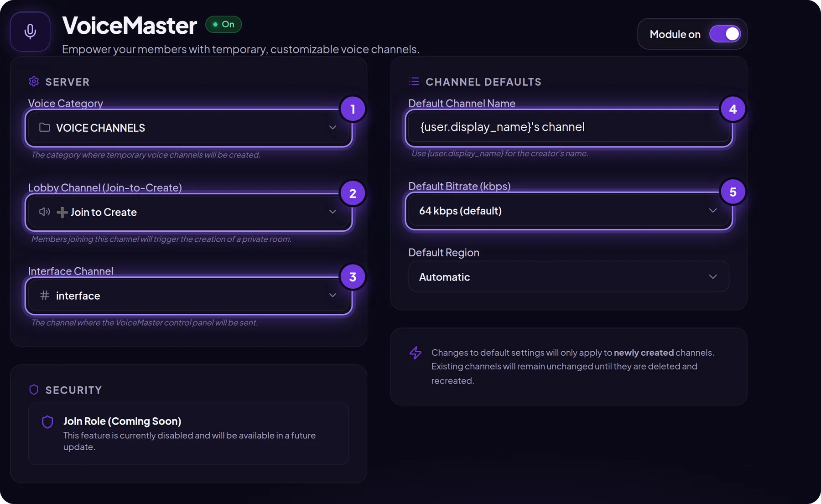Screen dimensions: 821x504
Task: Open the Lobby Channel dropdown
Action: pos(188,212)
